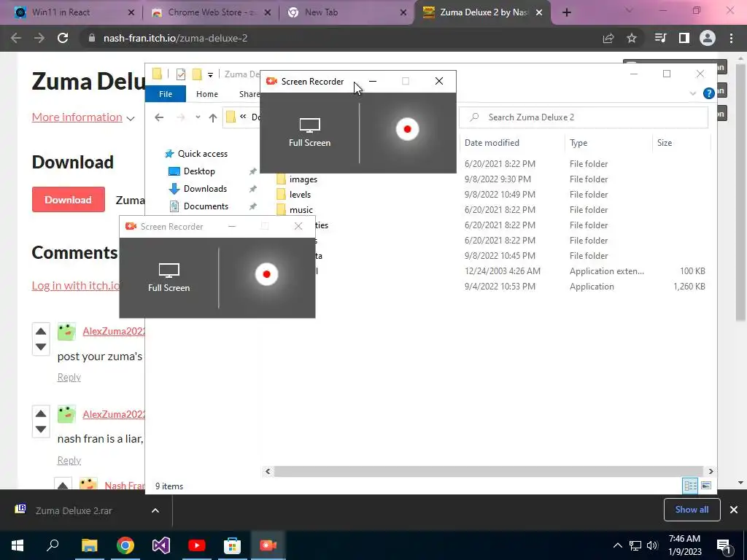Open the Windows Start menu

point(18,545)
